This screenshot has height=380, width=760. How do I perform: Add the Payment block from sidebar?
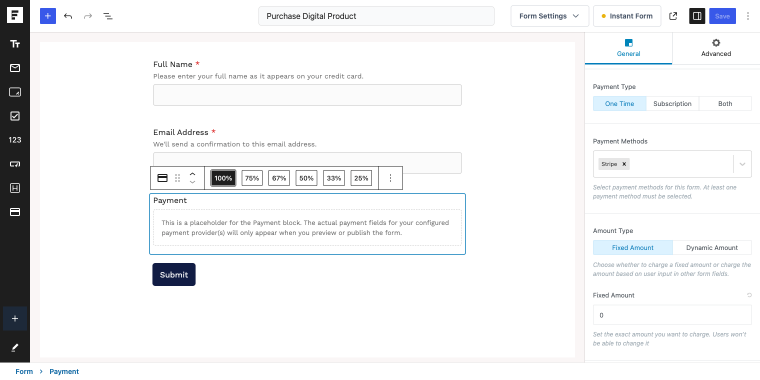15,212
